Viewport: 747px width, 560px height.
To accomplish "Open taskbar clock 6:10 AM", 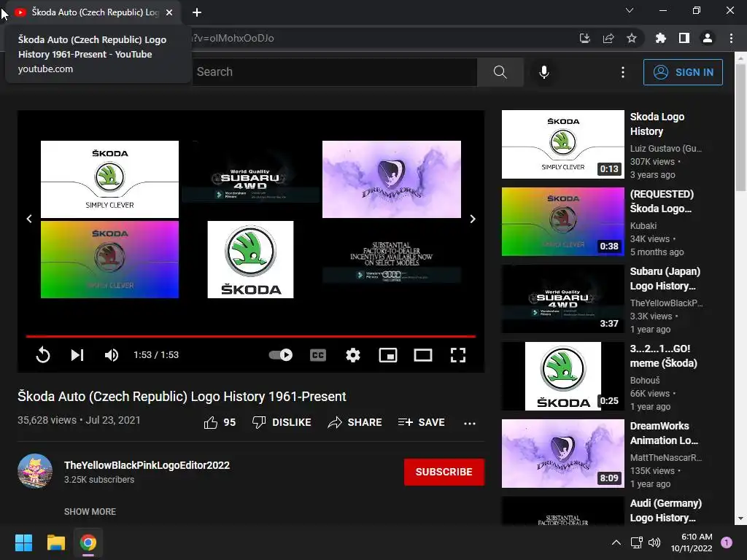I will click(692, 542).
